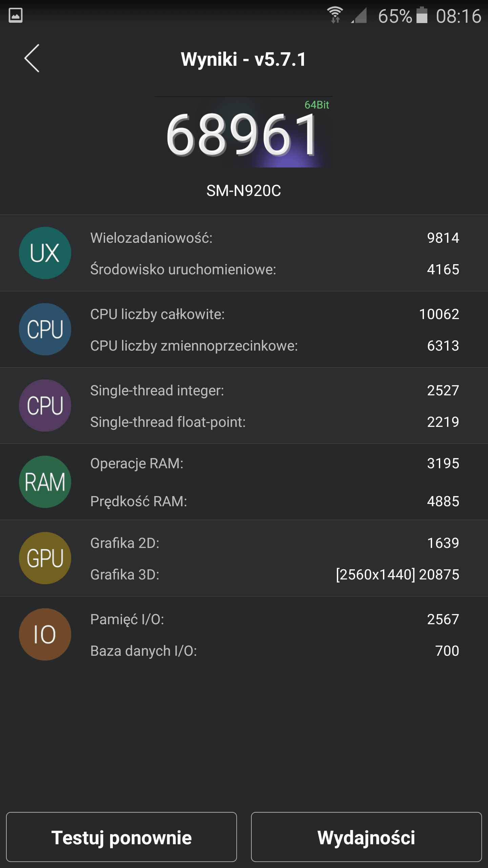Tap the blue CPU category icon
488x868 pixels.
coord(45,329)
